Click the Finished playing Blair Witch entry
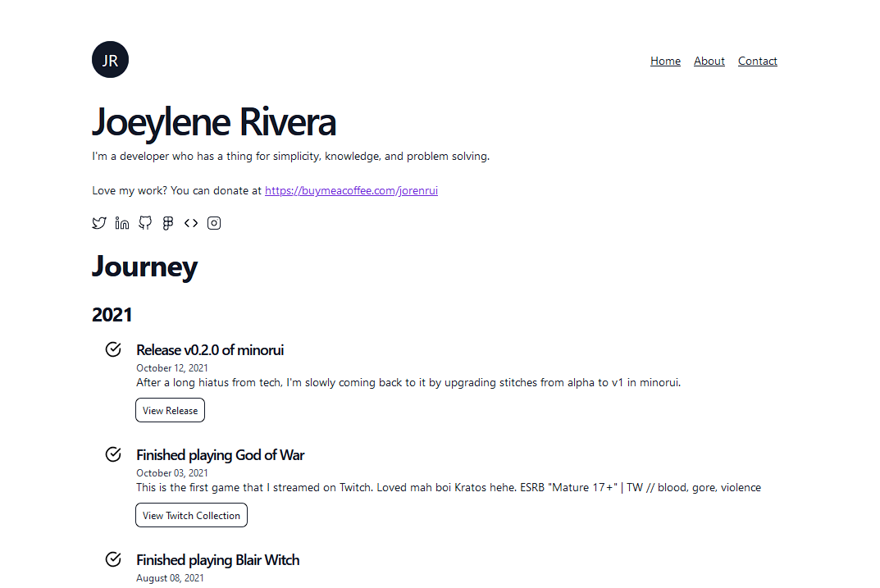 tap(217, 559)
